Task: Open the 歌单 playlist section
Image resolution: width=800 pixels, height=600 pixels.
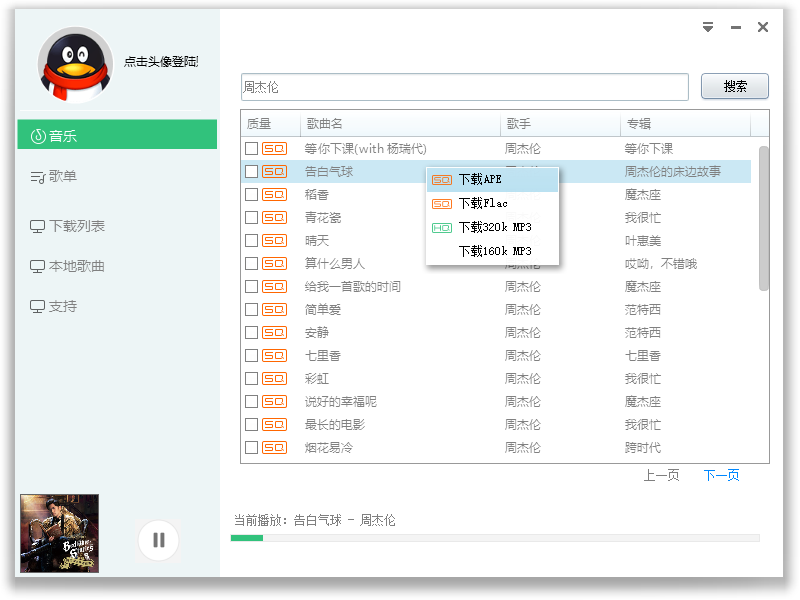Action: [x=54, y=177]
